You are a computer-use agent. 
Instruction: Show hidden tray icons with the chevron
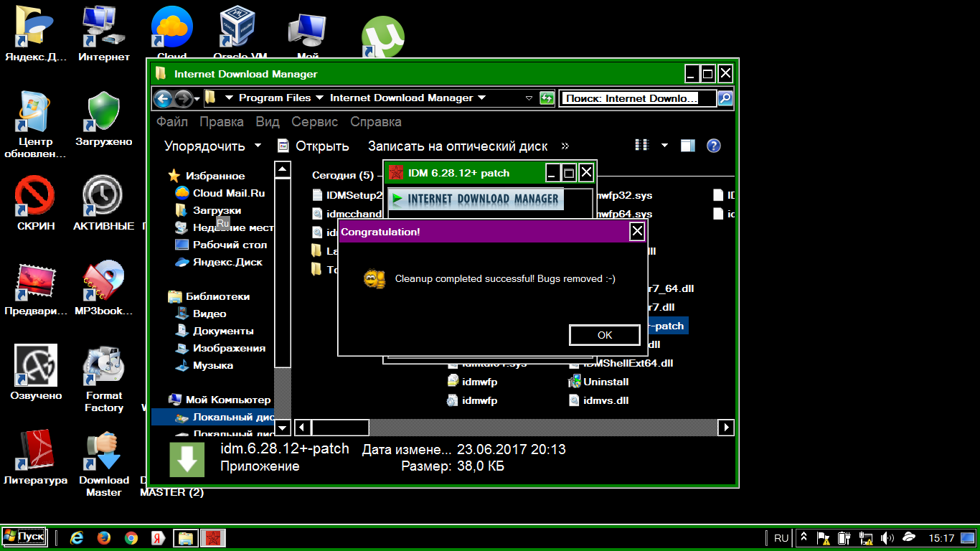804,537
